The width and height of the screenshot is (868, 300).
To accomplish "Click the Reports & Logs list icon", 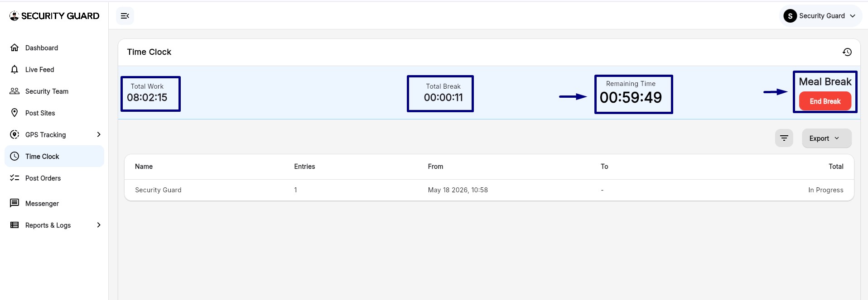I will coord(14,225).
